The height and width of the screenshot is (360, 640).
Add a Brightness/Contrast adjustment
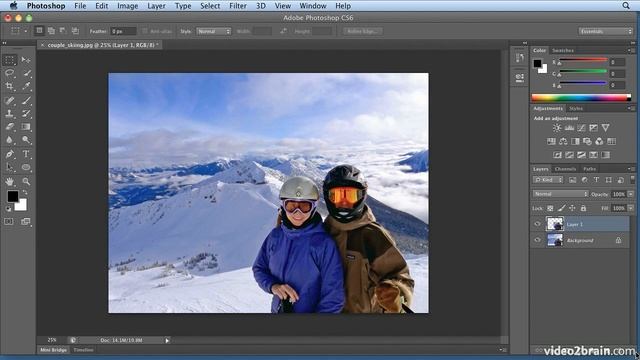pyautogui.click(x=557, y=128)
